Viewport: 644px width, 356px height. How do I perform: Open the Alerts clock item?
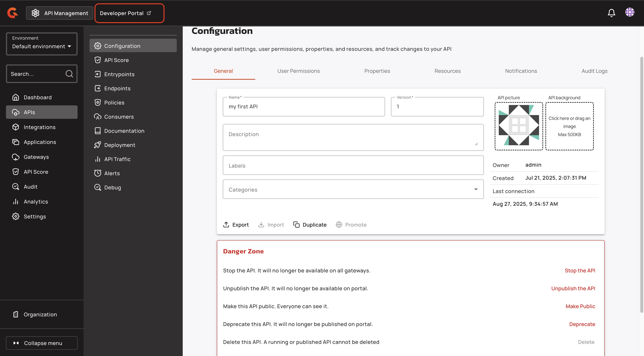(112, 173)
